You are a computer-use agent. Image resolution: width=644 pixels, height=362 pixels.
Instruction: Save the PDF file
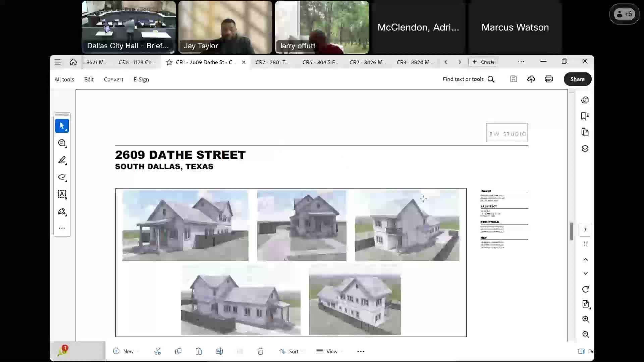[513, 79]
